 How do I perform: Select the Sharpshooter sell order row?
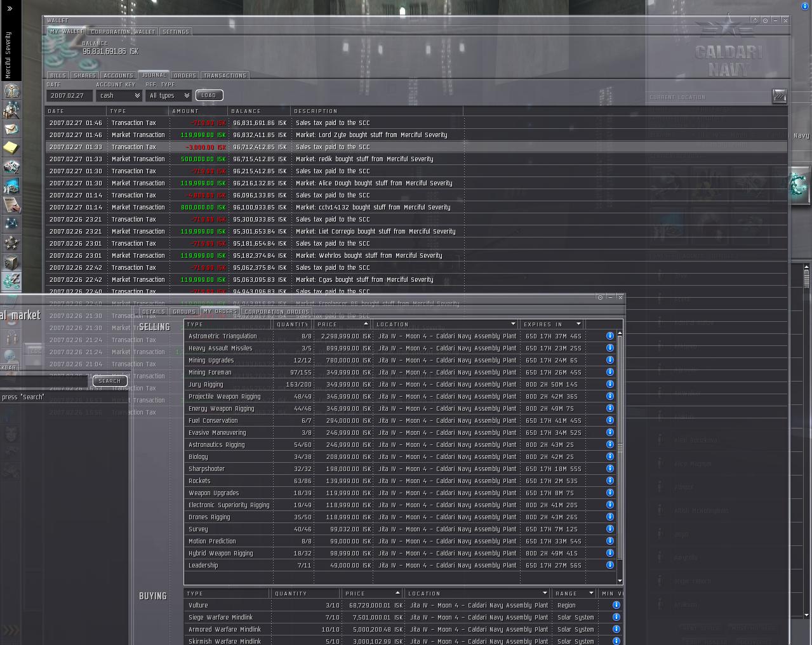click(400, 469)
